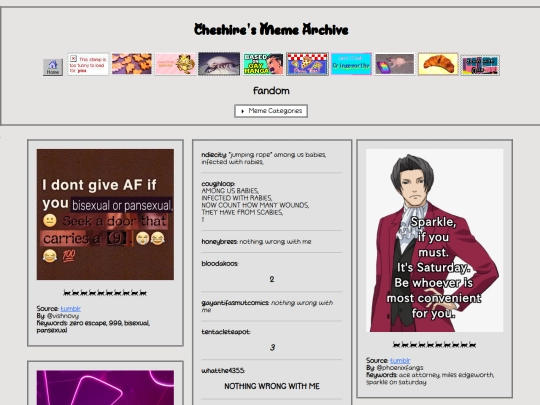Open the 'too funny to load' stamp
The width and height of the screenshot is (540, 405).
click(x=88, y=64)
